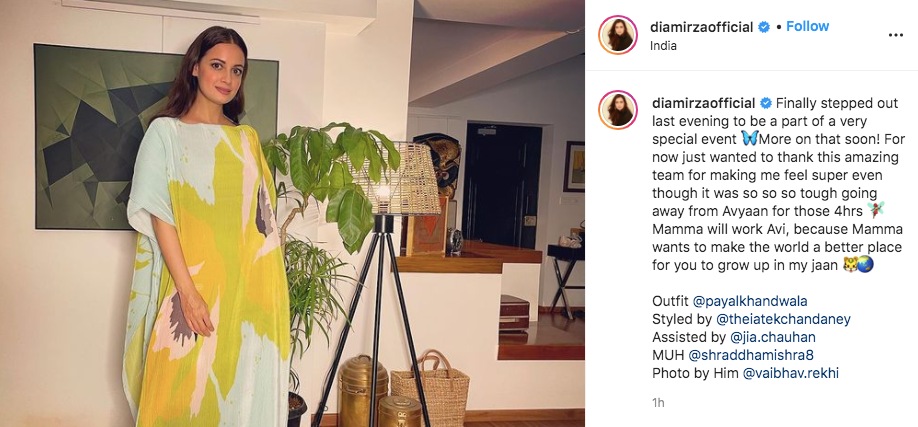918x427 pixels.
Task: Click the fairy emoji after 4hrs
Action: pyautogui.click(x=876, y=210)
